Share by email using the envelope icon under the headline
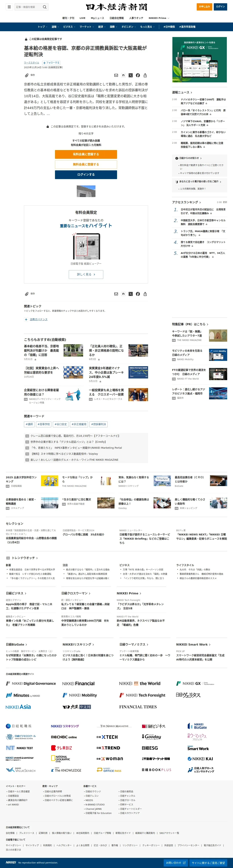Image resolution: width=233 pixels, height=868 pixels. 116,75
